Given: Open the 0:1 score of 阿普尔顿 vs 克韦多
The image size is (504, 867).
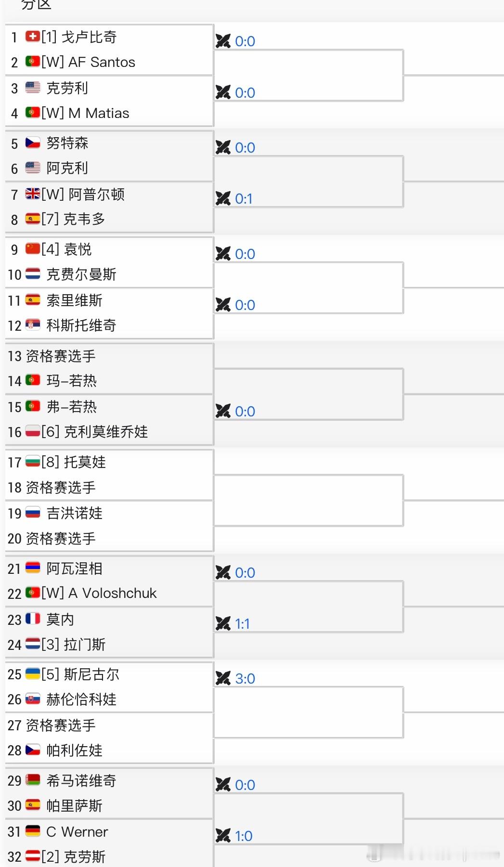Looking at the screenshot, I should click(x=243, y=198).
